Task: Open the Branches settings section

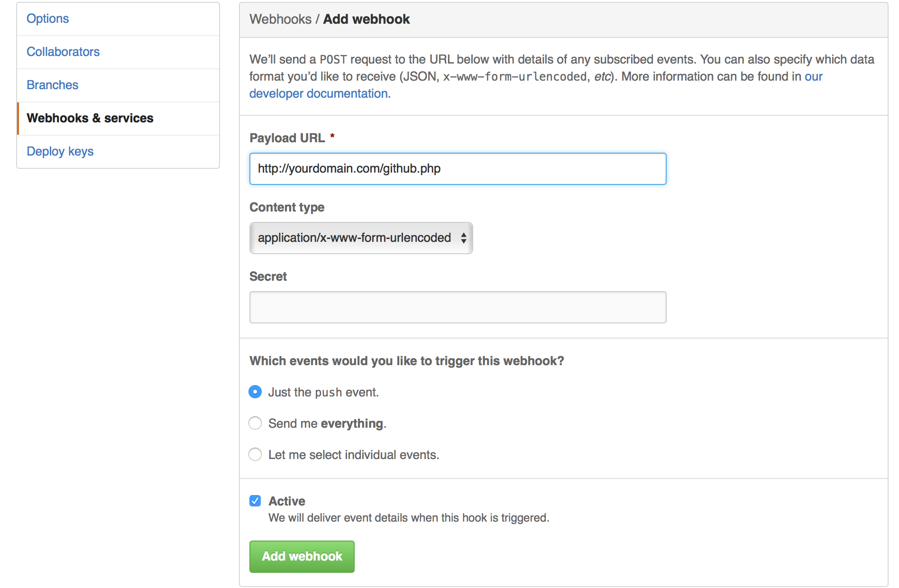Action: tap(52, 85)
